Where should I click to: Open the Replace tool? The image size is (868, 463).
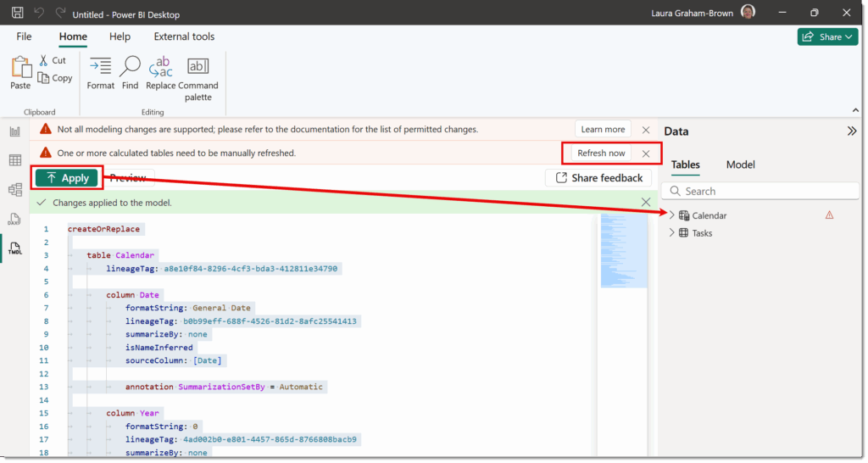(x=160, y=73)
